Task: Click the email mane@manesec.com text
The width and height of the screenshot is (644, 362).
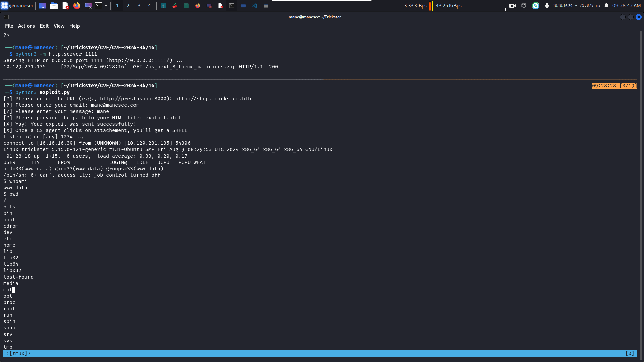Action: [x=115, y=105]
